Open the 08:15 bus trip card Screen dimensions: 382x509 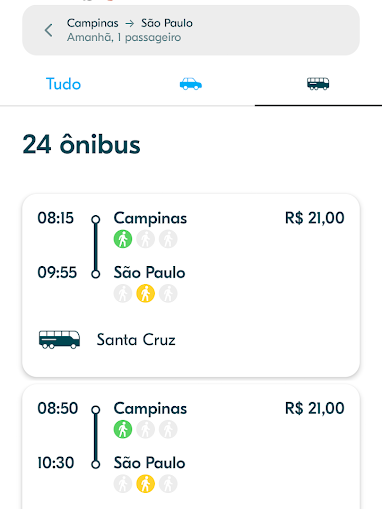(191, 285)
